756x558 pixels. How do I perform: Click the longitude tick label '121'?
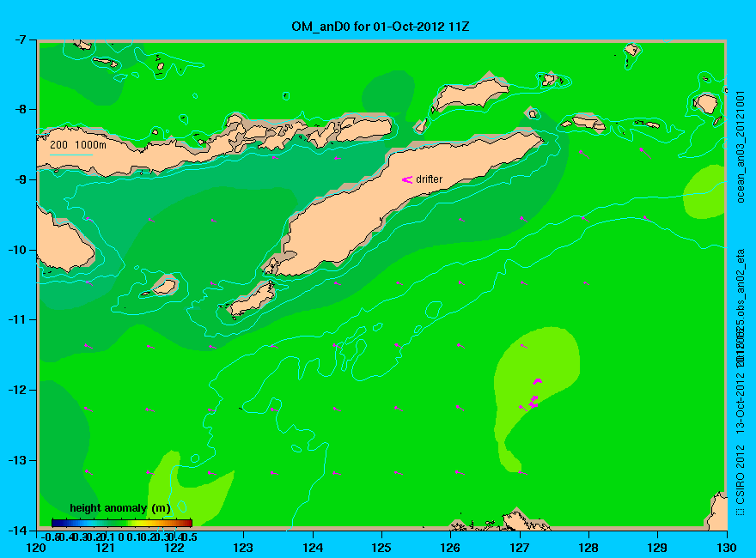click(x=106, y=548)
